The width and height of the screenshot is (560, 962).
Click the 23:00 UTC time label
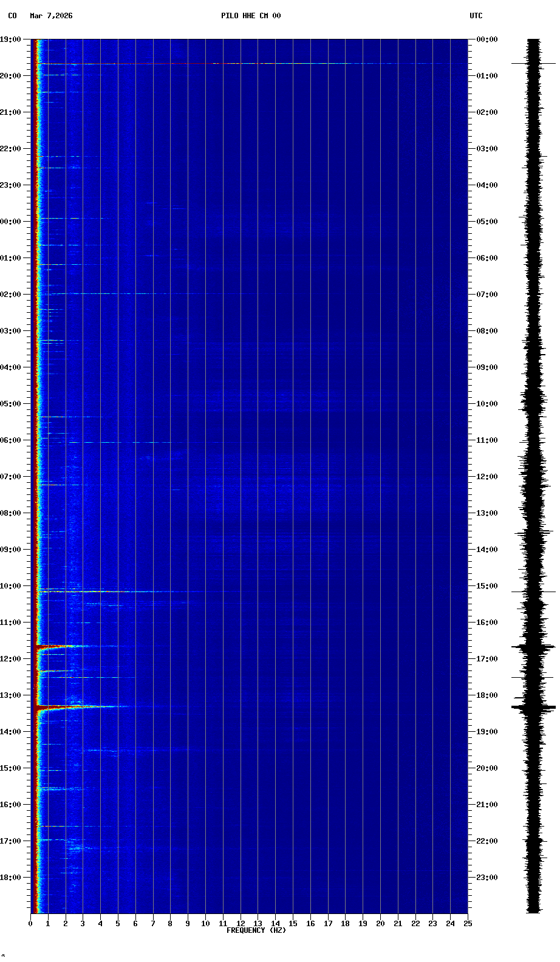click(x=487, y=878)
